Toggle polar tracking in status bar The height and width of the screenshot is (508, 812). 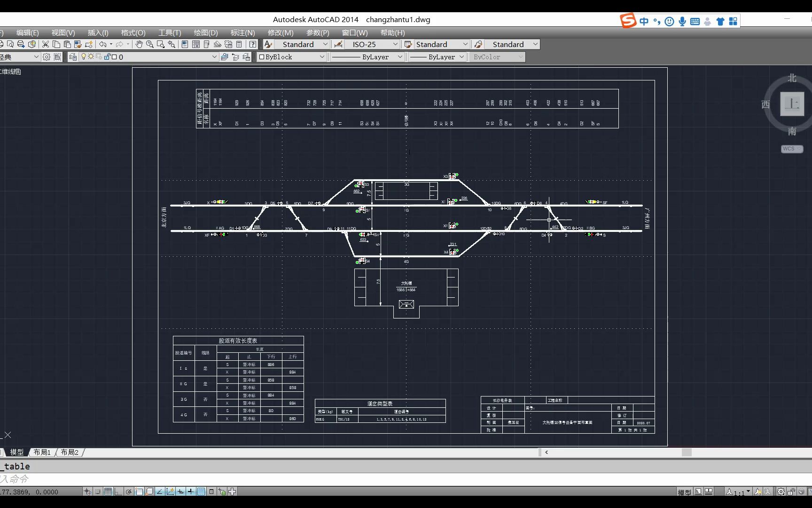128,492
